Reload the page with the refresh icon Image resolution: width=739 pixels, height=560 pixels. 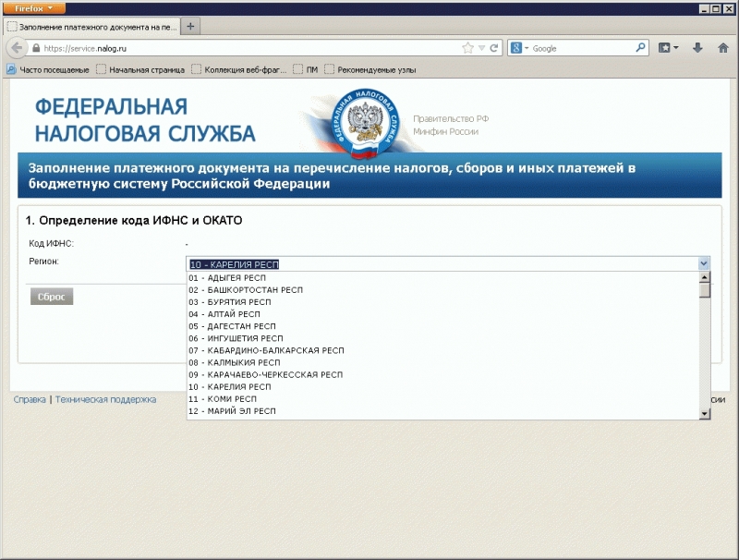point(494,48)
